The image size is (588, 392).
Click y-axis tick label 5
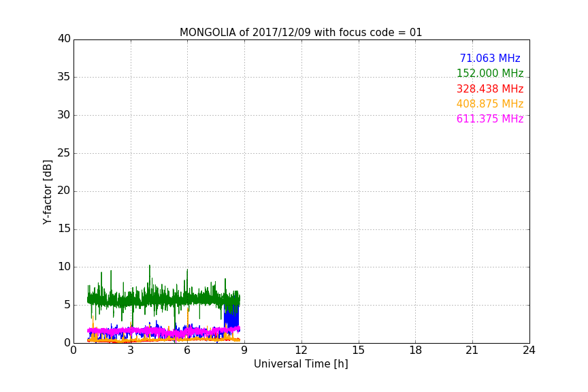point(67,305)
